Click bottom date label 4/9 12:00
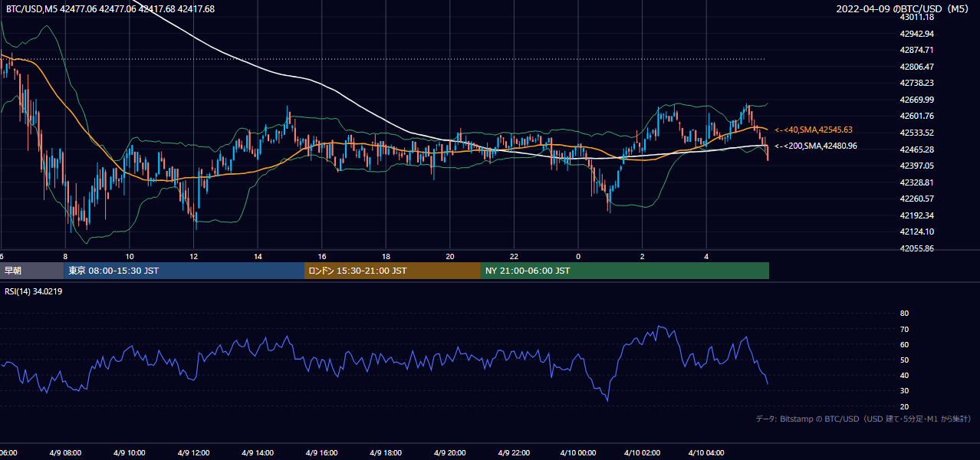This screenshot has height=460, width=980. [x=194, y=453]
